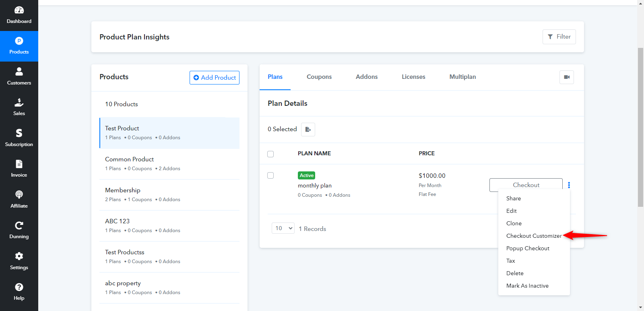
Task: Switch to the Multiplan tab
Action: [x=462, y=77]
